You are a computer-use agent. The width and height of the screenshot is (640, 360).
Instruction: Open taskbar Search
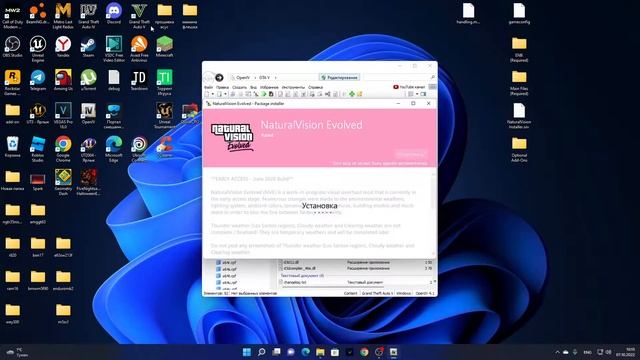coord(262,352)
